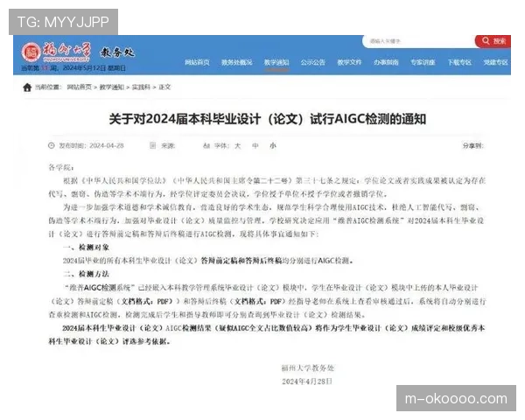The height and width of the screenshot is (420, 525).
Task: Set font size to 中
Action: pos(255,146)
